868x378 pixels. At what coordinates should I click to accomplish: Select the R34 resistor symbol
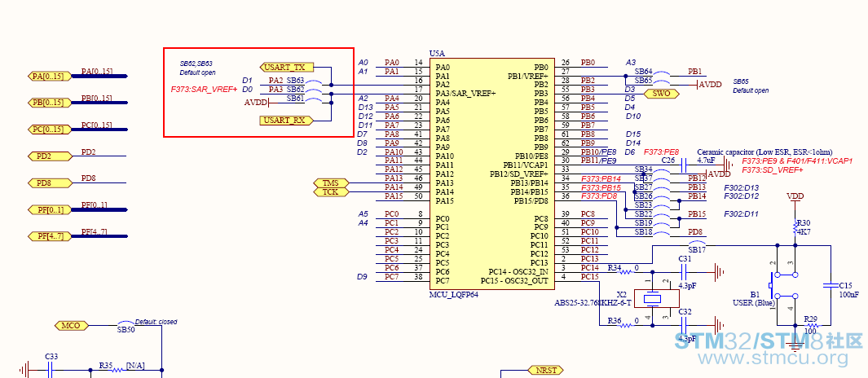626,272
